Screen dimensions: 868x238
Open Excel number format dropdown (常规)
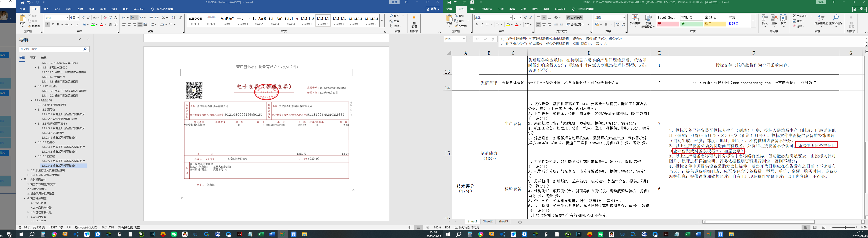[x=624, y=18]
